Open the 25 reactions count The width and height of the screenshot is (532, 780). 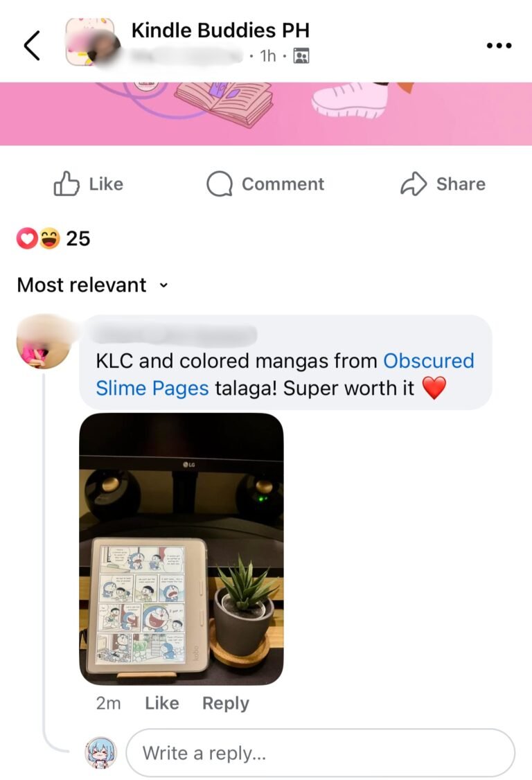pos(78,238)
